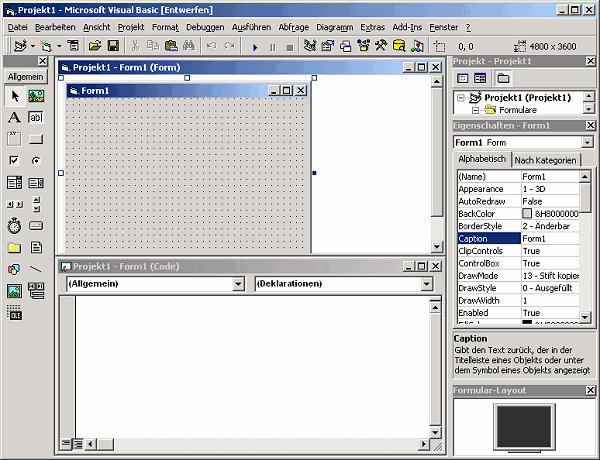Viewport: 600px width, 460px height.
Task: Click the properties list scroll down arrow
Action: 585,317
